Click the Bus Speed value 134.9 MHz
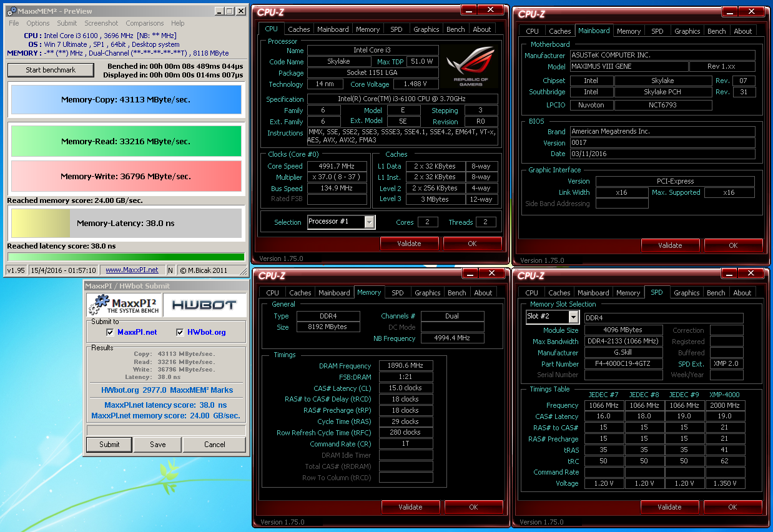 (x=337, y=189)
